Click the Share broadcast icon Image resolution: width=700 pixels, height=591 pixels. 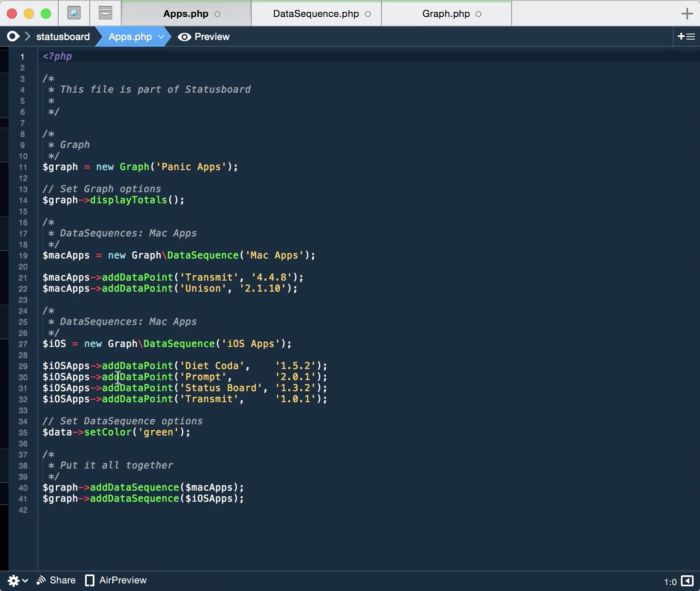tap(41, 580)
